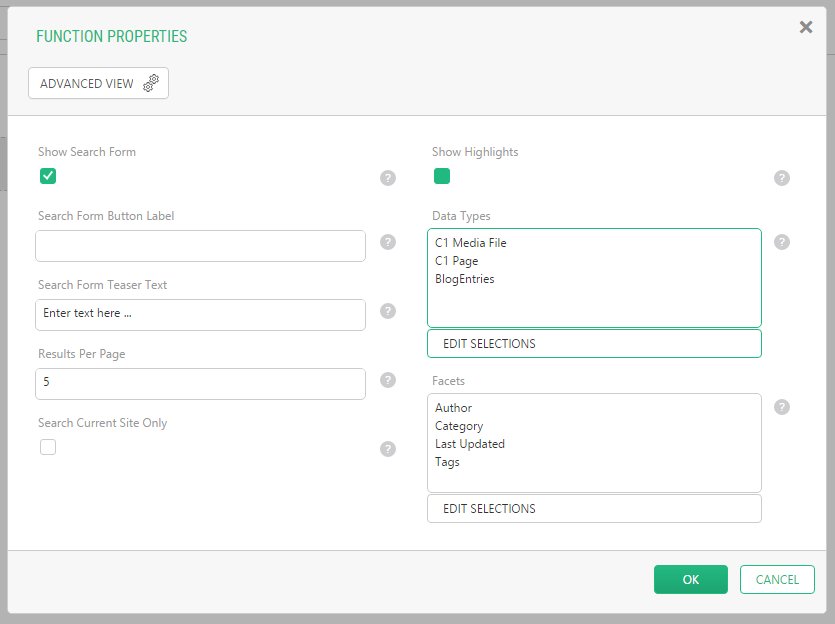This screenshot has height=624, width=835.
Task: Select BlogEntries in Data Types list
Action: click(464, 279)
